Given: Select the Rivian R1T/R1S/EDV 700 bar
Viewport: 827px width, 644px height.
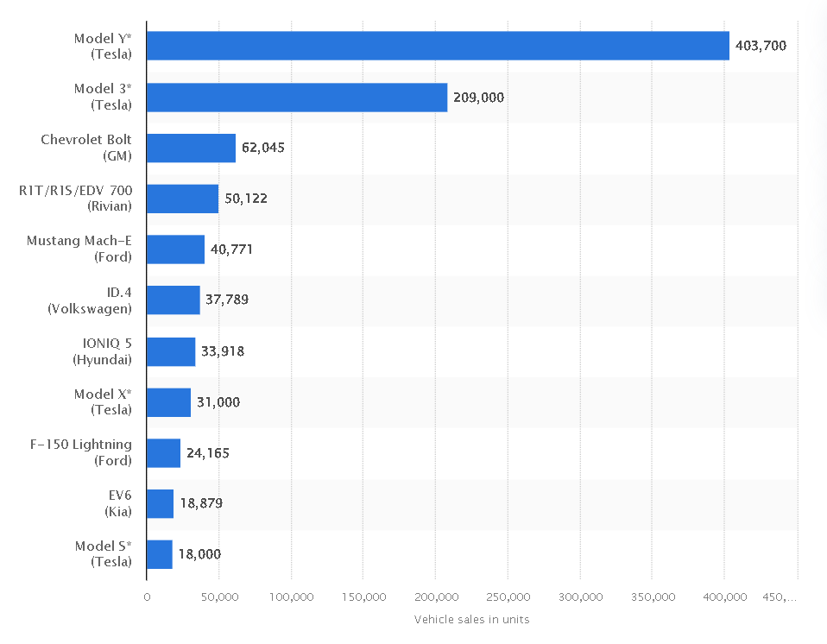Looking at the screenshot, I should (182, 199).
